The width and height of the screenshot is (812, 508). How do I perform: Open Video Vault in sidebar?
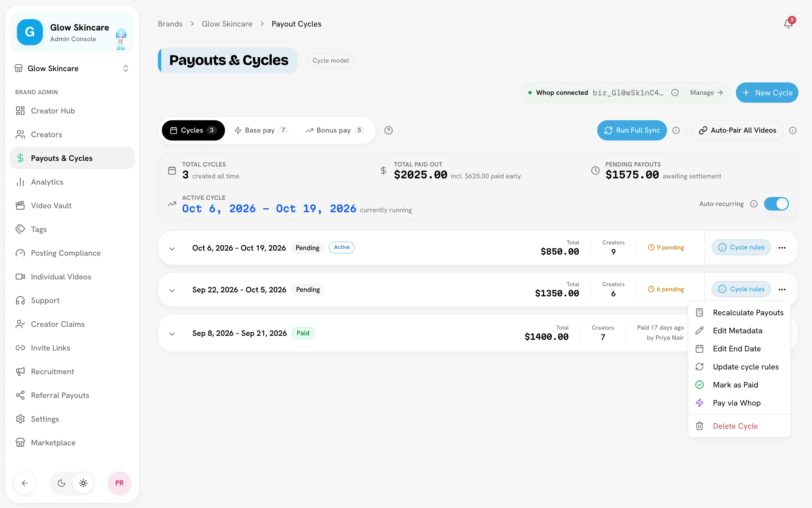tap(72, 206)
